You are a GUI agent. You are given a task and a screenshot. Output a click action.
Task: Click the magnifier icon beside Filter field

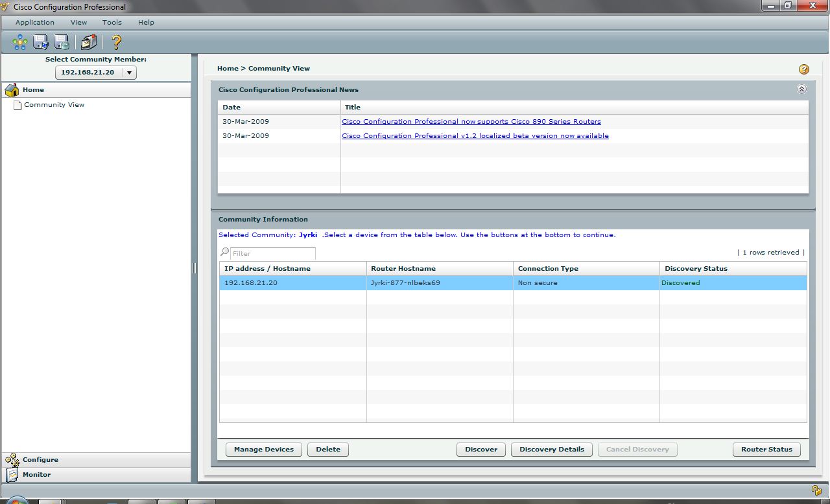(x=224, y=253)
